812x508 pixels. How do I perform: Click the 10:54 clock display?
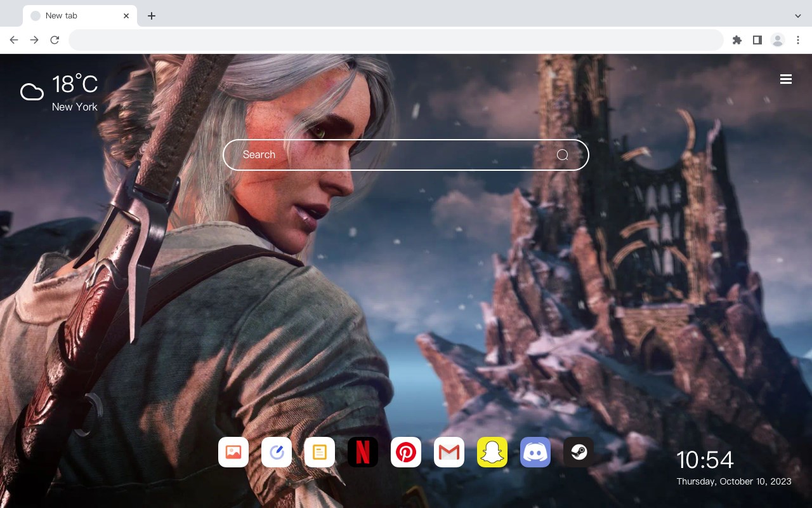pyautogui.click(x=705, y=460)
